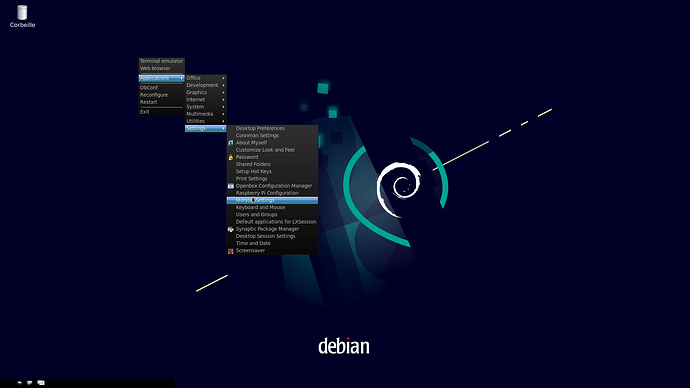This screenshot has height=388, width=690.
Task: Open Desktop Preferences
Action: (x=272, y=128)
